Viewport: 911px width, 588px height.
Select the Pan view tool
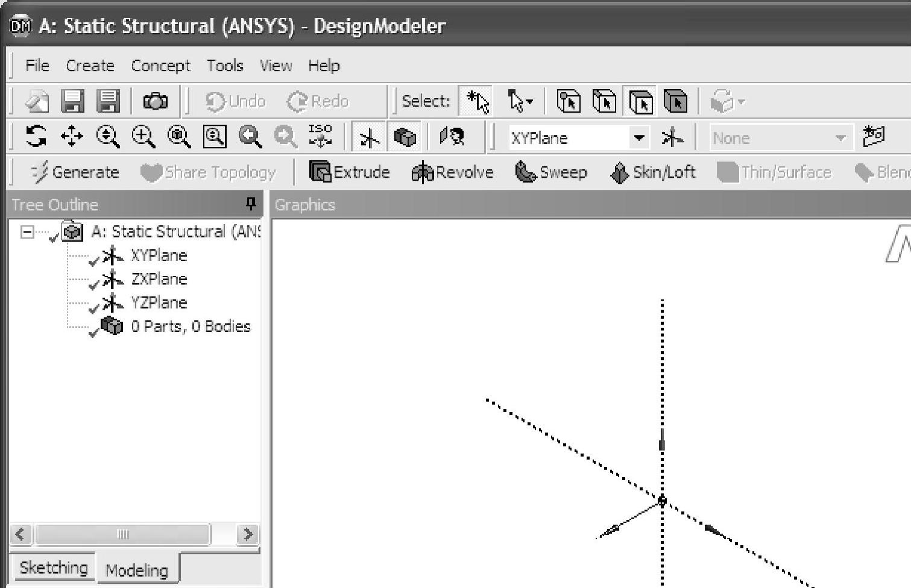point(72,136)
